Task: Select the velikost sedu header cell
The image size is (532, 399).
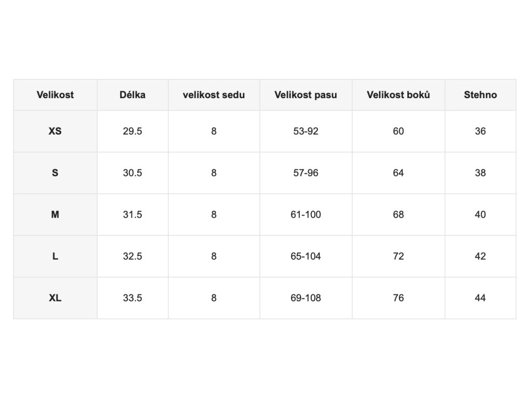Action: [214, 95]
